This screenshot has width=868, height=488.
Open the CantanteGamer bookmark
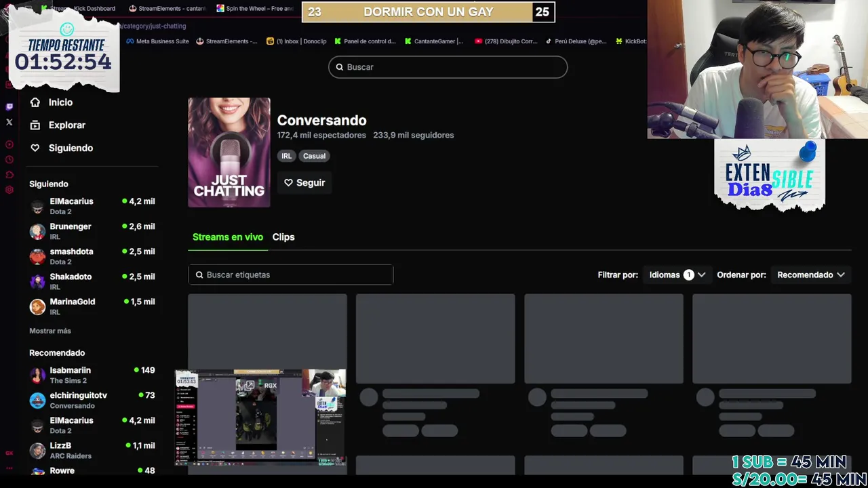(434, 41)
